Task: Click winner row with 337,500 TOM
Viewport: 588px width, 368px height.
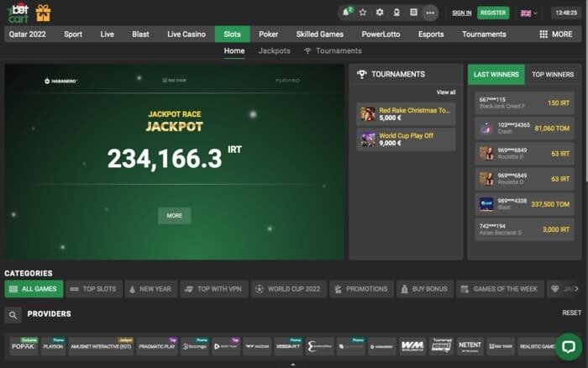Action: 524,204
